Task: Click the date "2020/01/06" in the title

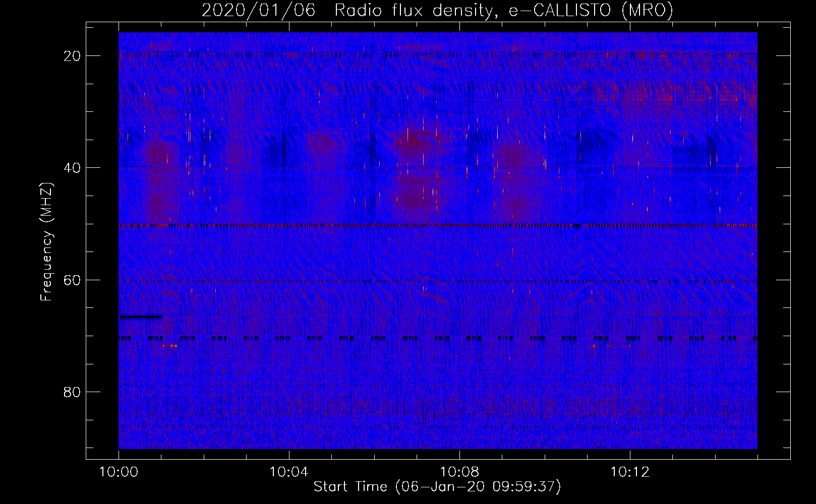Action: coord(259,11)
